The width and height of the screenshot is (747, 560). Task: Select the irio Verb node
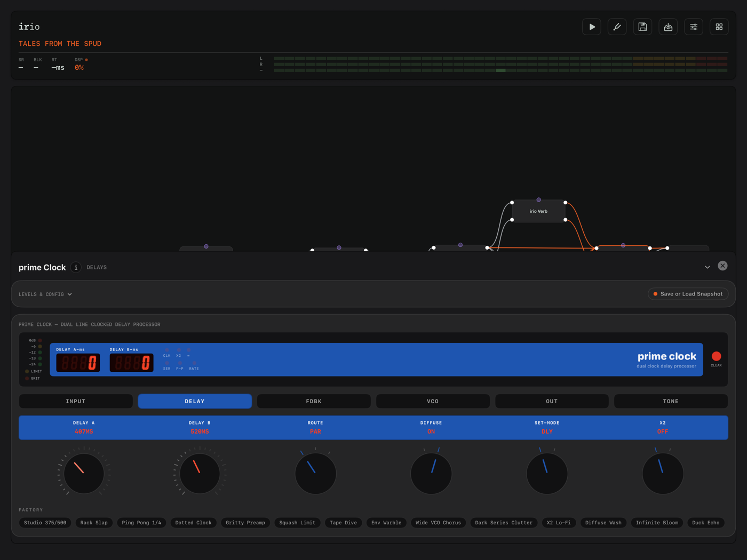[538, 211]
